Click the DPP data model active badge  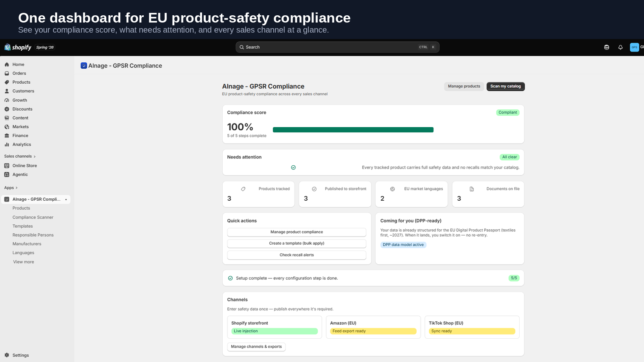click(x=403, y=245)
